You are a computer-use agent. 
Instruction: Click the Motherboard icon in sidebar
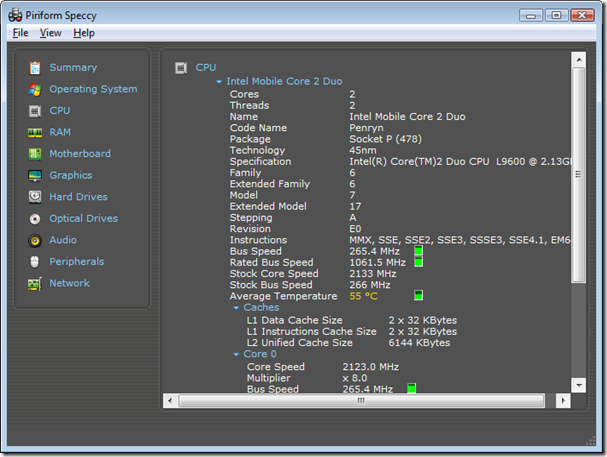(35, 154)
